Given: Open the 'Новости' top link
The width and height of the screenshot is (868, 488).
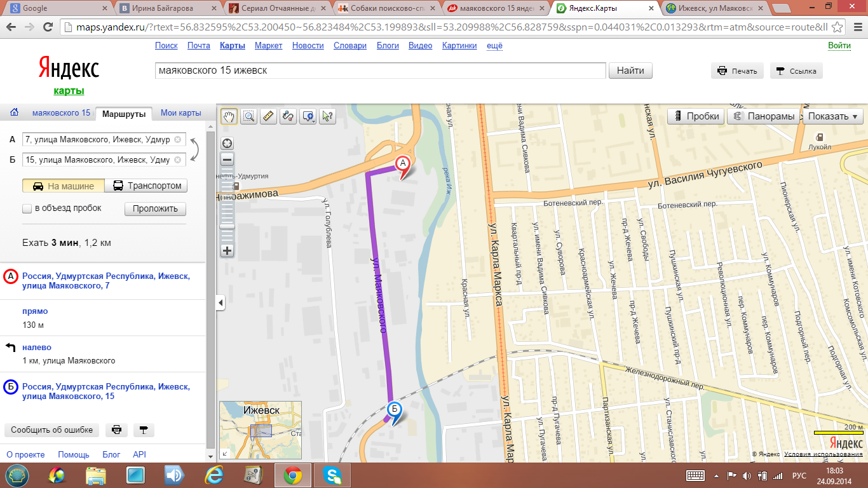Looking at the screenshot, I should click(x=308, y=46).
